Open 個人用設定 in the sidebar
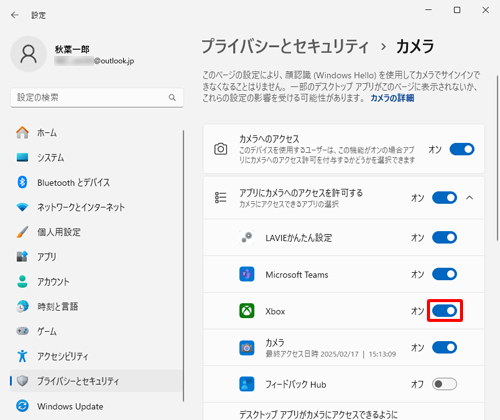This screenshot has height=420, width=500. (97, 232)
